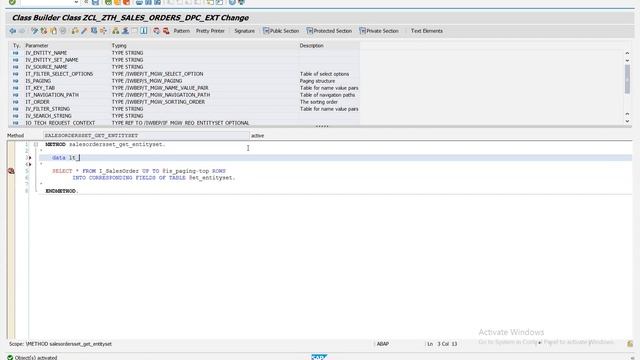The width and height of the screenshot is (640, 360).
Task: Click breakpoint marker beside SELECT line
Action: click(11, 171)
